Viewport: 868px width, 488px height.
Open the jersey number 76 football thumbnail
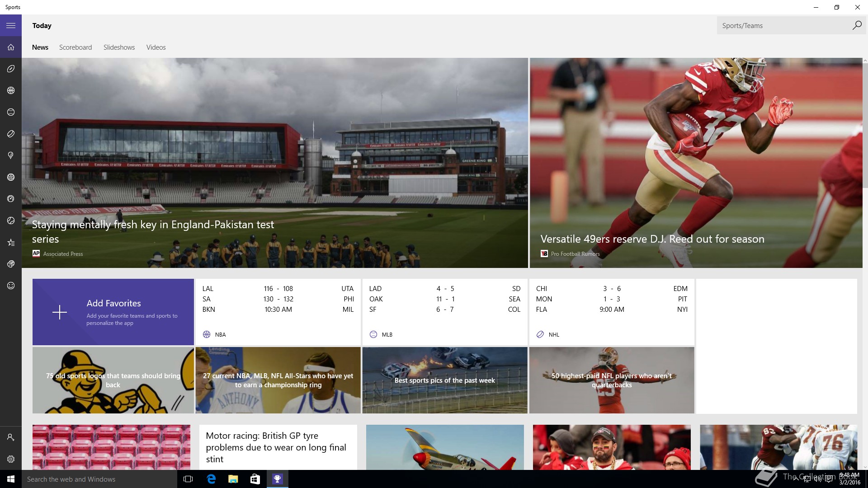778,447
